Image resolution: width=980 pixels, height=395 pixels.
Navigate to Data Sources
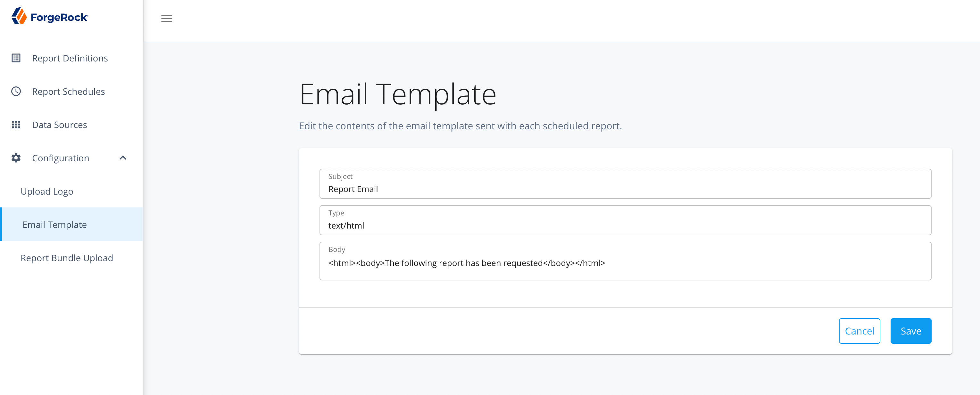click(x=59, y=124)
